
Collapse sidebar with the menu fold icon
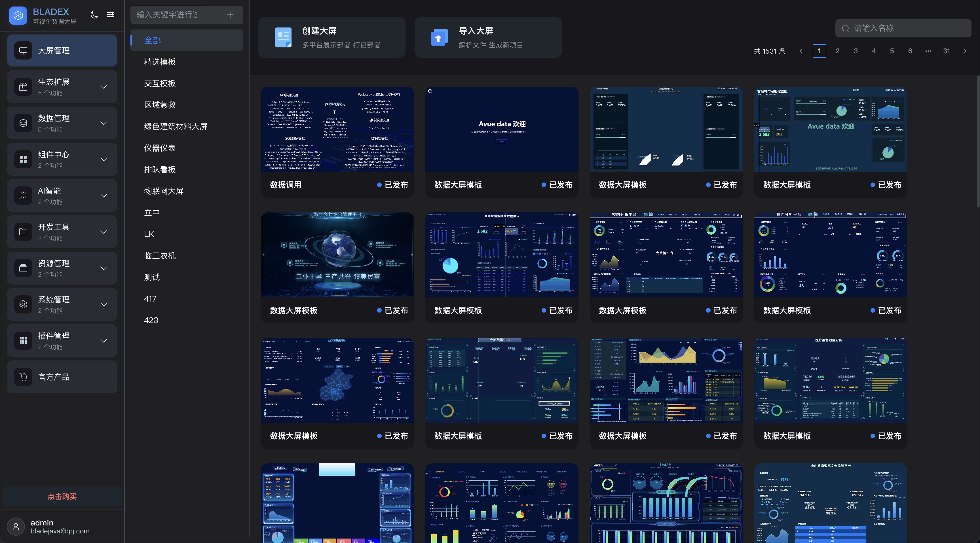[110, 14]
